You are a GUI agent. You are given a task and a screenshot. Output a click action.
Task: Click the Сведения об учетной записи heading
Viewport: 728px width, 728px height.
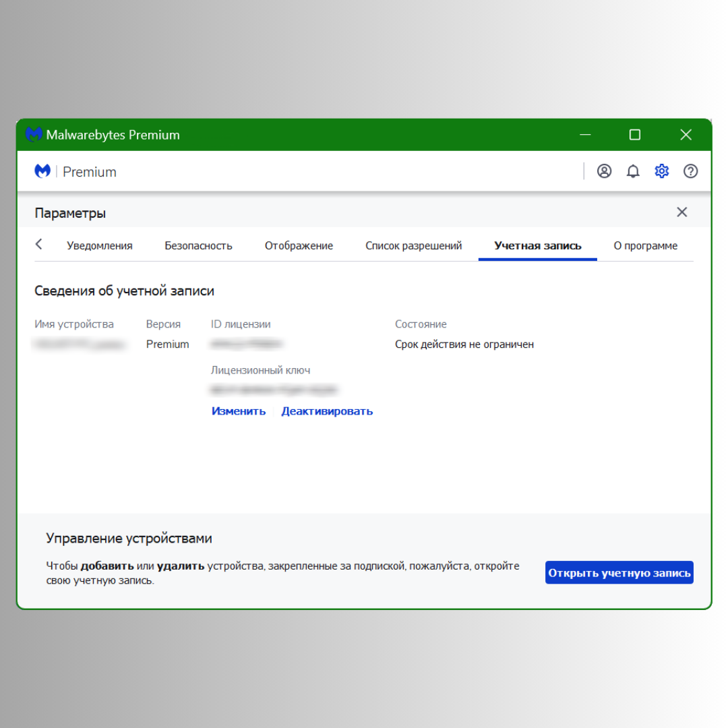pyautogui.click(x=124, y=291)
